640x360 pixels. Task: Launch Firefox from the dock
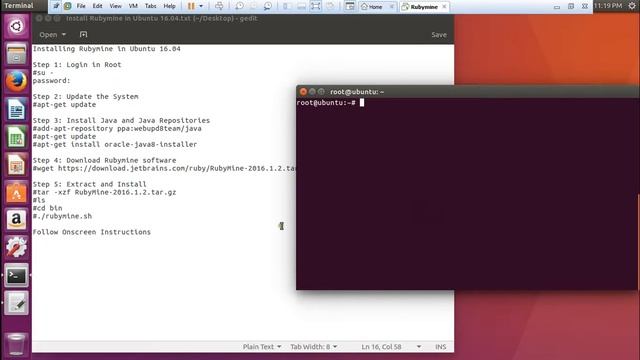pos(16,82)
